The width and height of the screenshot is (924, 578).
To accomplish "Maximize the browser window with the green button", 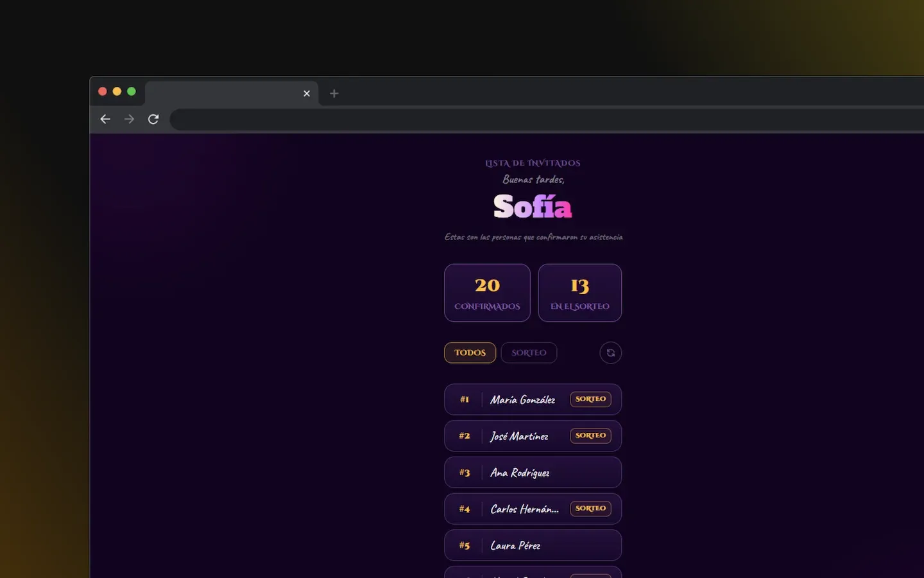I will 132,91.
